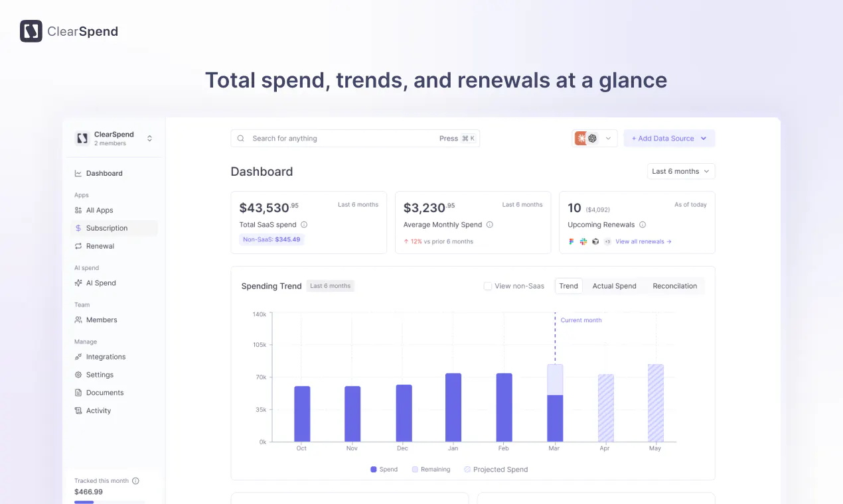Click the Last 6 months tag beside Spending Trend
This screenshot has width=843, height=504.
[x=331, y=286]
